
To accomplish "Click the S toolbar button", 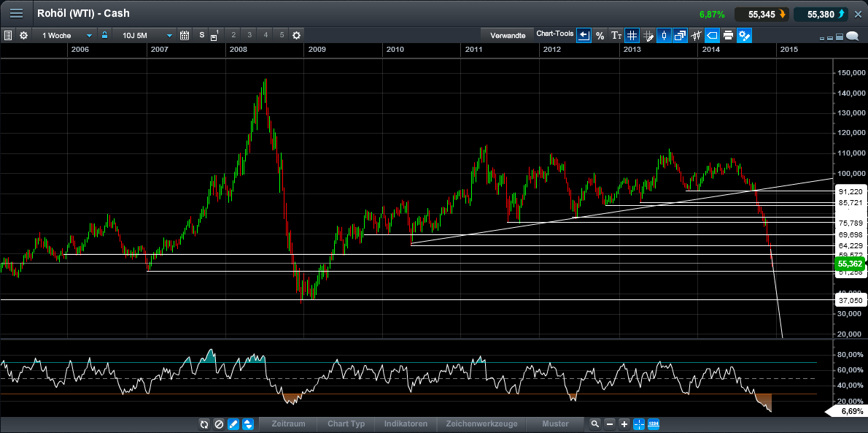I will tap(201, 36).
